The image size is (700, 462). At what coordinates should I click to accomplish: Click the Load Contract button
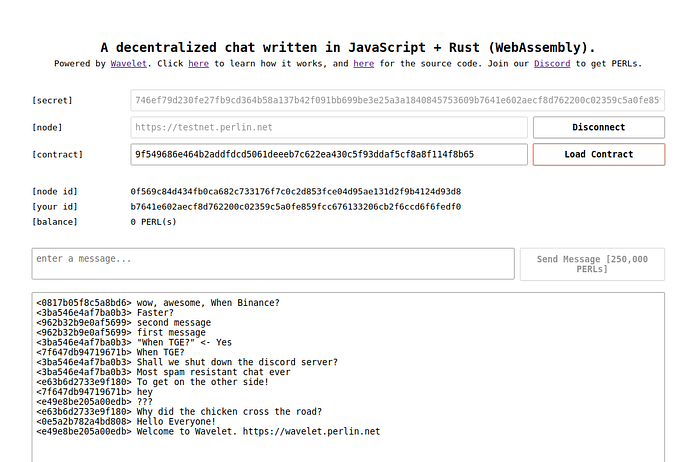598,155
